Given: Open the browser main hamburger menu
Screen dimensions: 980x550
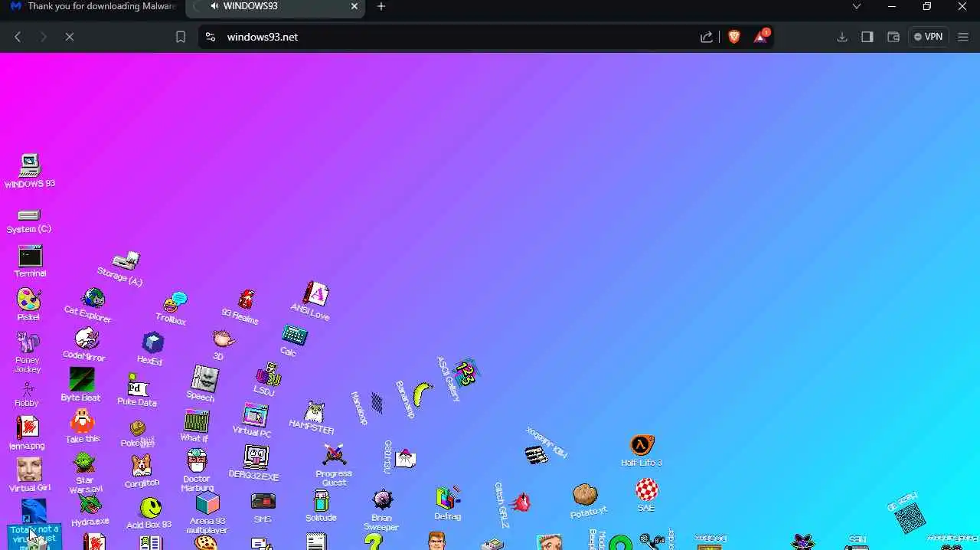Looking at the screenshot, I should pos(963,37).
